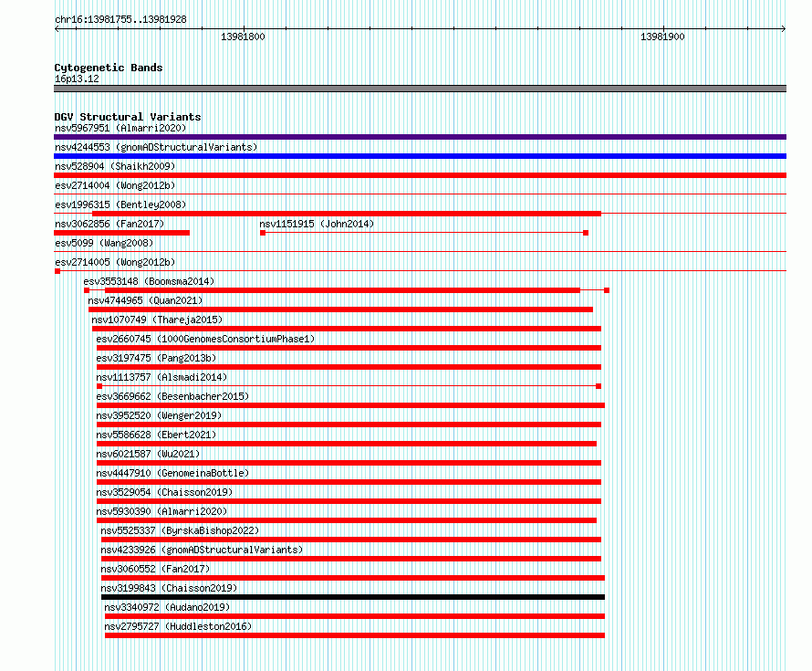Select the nsv1070749 (Thareja2015) label
The width and height of the screenshot is (812, 671).
157,320
